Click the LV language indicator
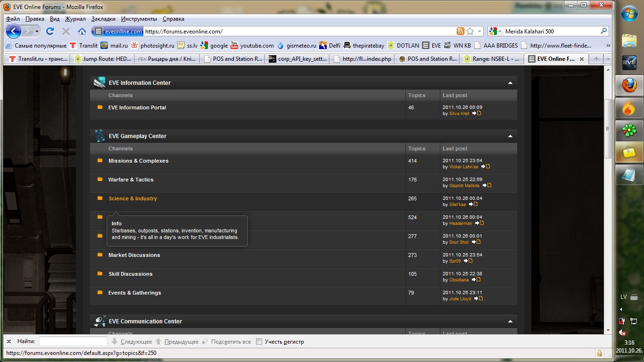Image resolution: width=644 pixels, height=362 pixels. click(623, 297)
